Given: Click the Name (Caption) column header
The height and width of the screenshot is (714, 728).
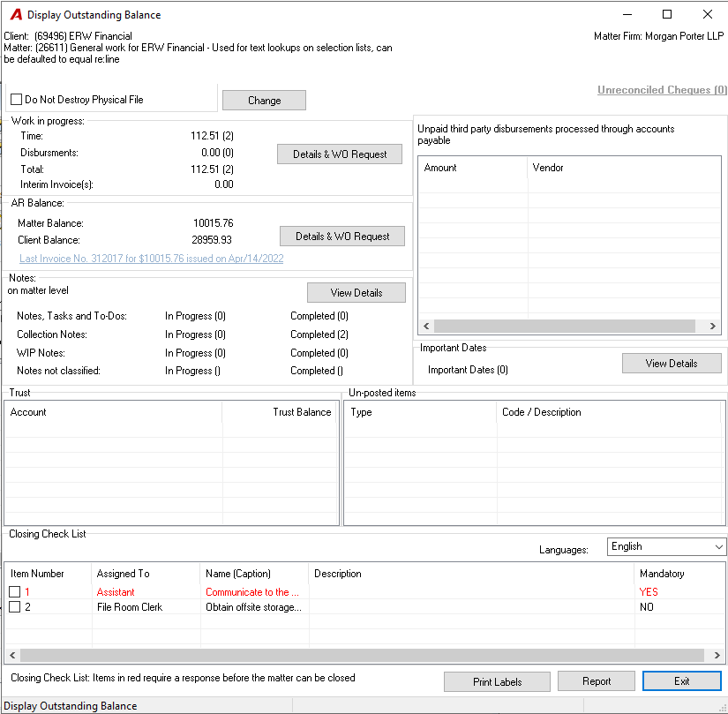Looking at the screenshot, I should point(254,574).
